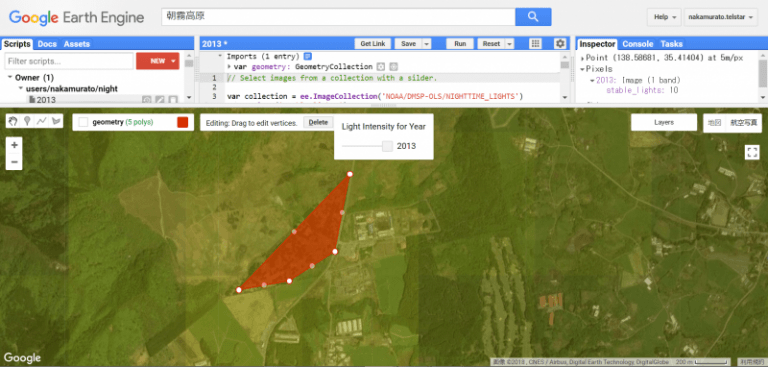
Task: Switch to the Console tab
Action: [638, 44]
